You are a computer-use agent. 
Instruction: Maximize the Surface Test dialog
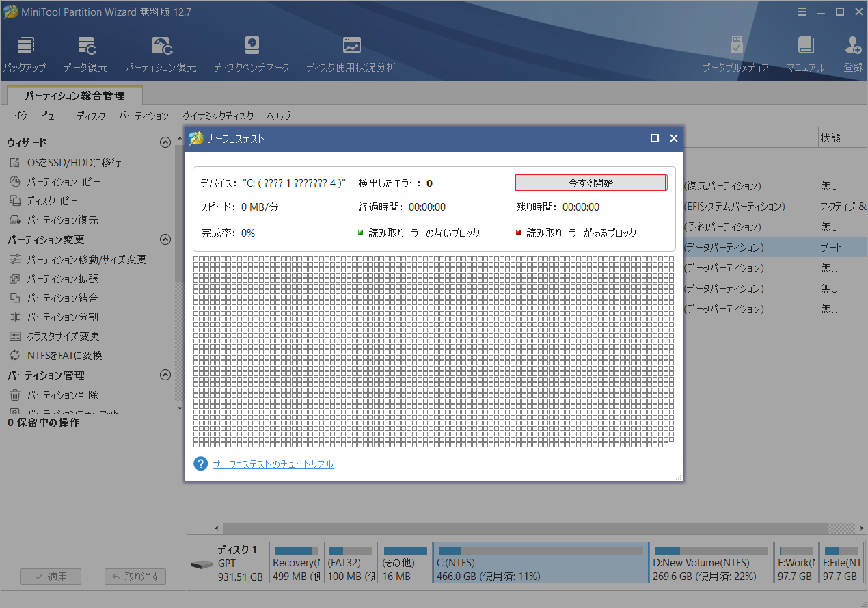(x=654, y=138)
